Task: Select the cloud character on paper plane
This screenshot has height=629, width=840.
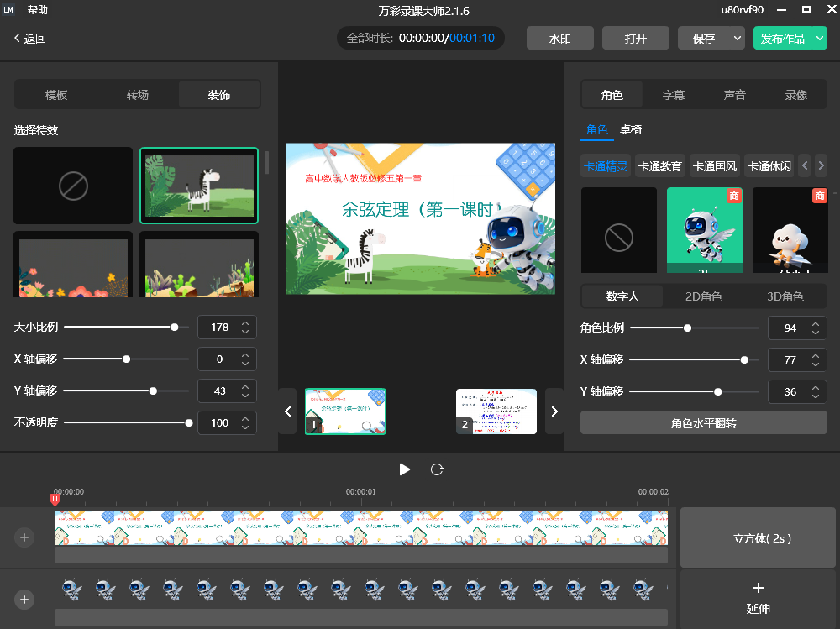Action: (790, 230)
